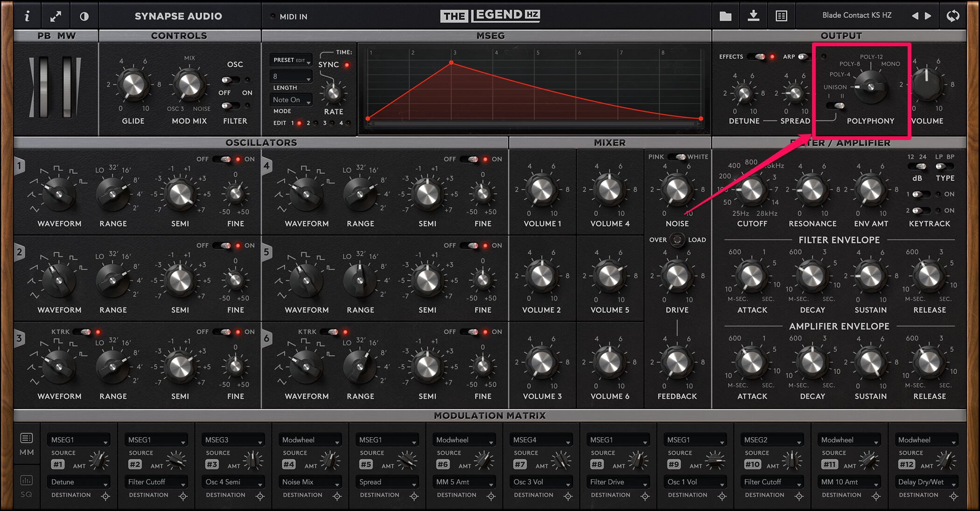Switch to the SQ sequencer page
The image size is (980, 511).
coord(27,486)
